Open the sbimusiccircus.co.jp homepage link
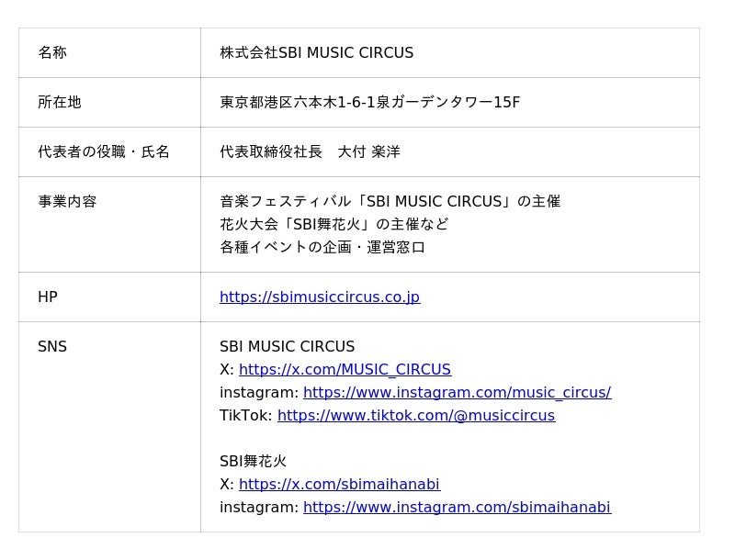Image resolution: width=735 pixels, height=560 pixels. click(319, 297)
